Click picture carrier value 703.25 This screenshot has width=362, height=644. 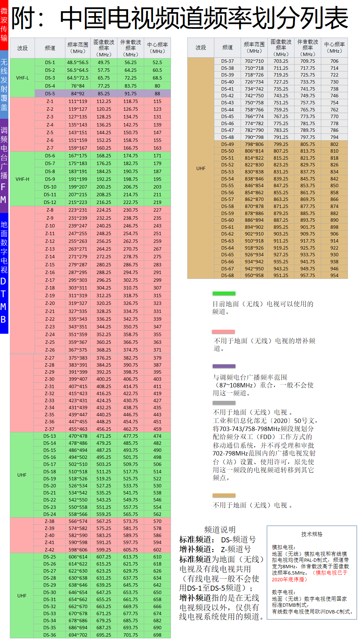pos(281,61)
